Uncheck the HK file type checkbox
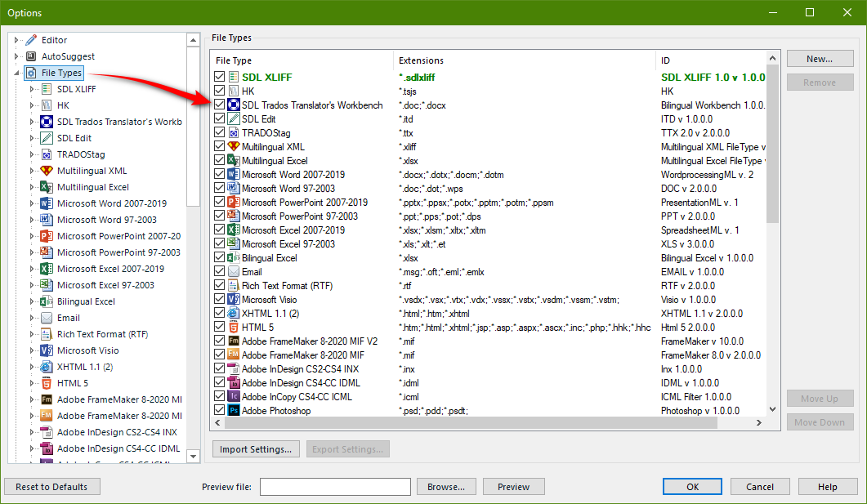867x504 pixels. [220, 90]
